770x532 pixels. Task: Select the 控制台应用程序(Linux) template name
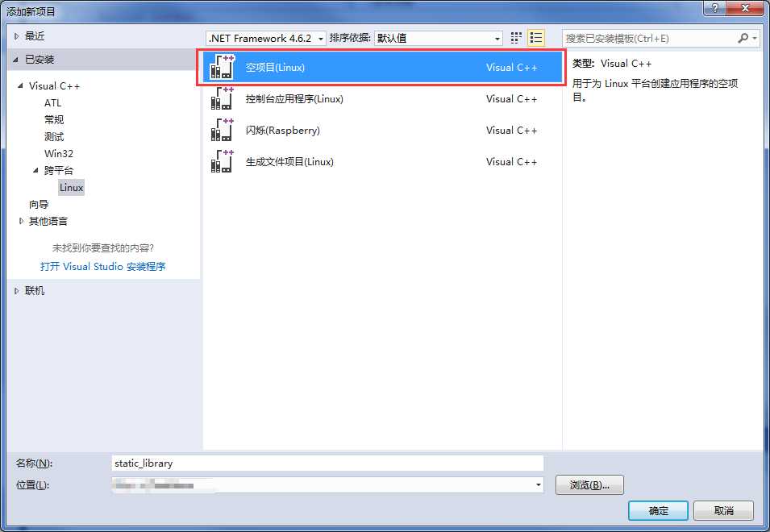[294, 98]
